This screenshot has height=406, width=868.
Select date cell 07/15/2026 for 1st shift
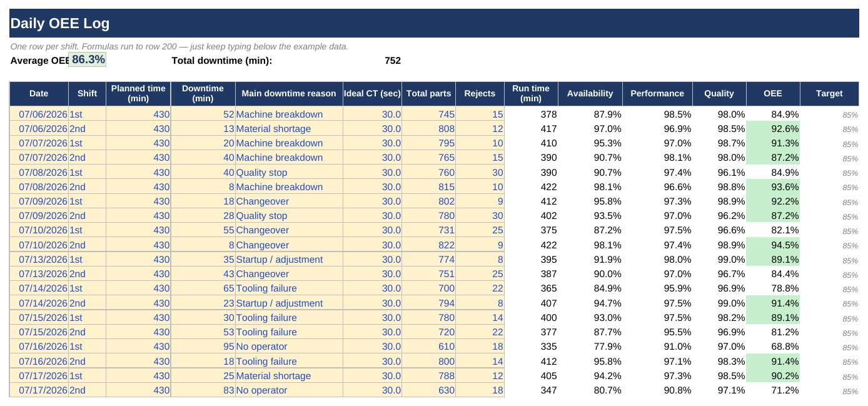[39, 318]
